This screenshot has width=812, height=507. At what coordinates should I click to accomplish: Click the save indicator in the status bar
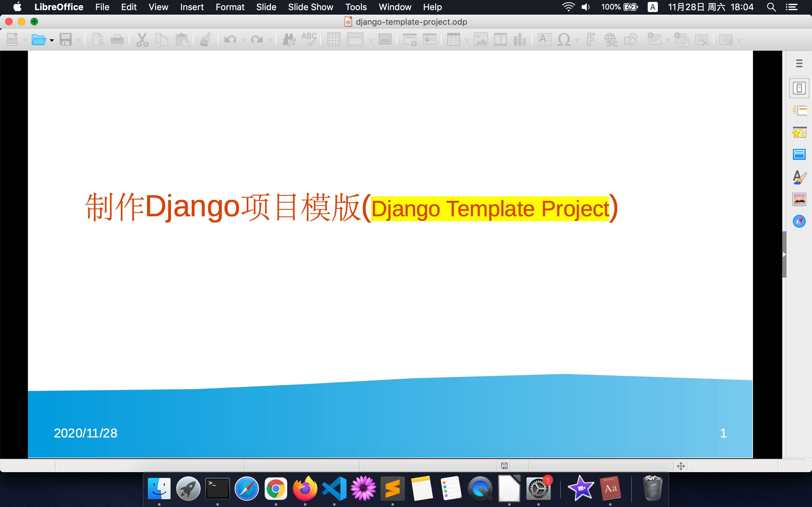[x=504, y=465]
